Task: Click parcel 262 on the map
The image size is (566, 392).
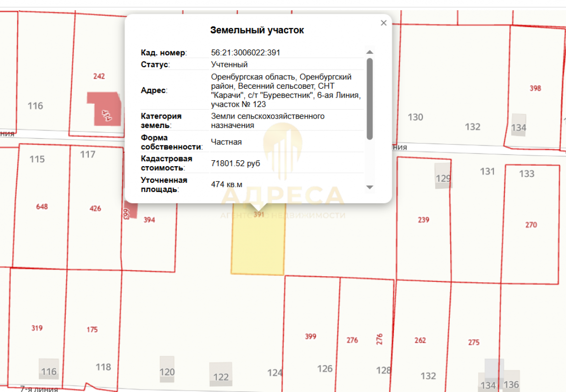Action: [420, 340]
